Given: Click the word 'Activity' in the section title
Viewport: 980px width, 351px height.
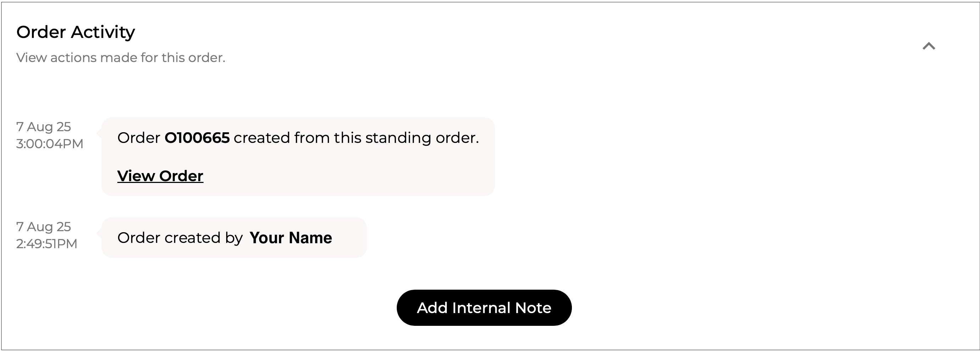Looking at the screenshot, I should pyautogui.click(x=103, y=32).
